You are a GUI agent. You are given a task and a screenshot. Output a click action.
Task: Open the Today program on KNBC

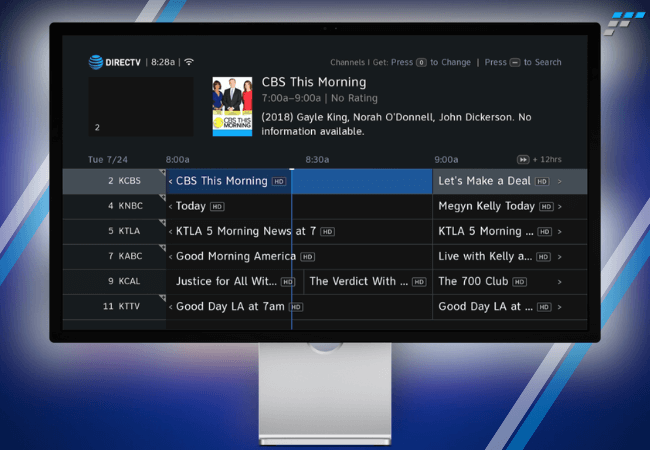point(299,206)
